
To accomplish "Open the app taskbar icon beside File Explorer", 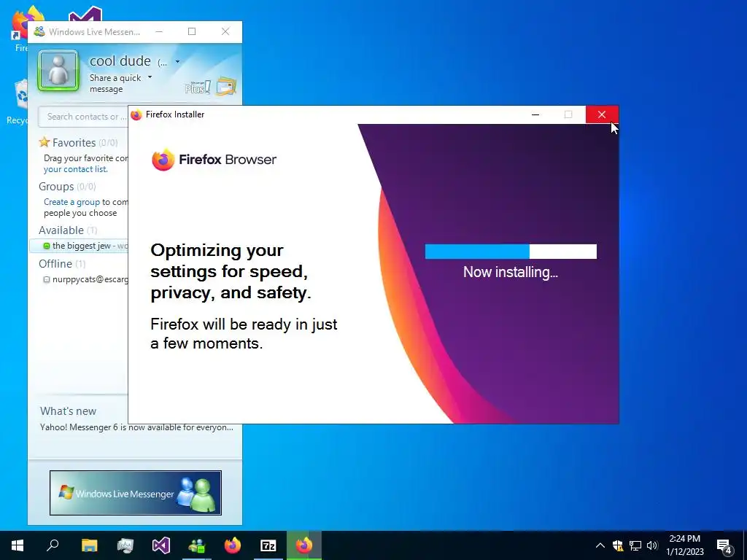I will [x=125, y=545].
